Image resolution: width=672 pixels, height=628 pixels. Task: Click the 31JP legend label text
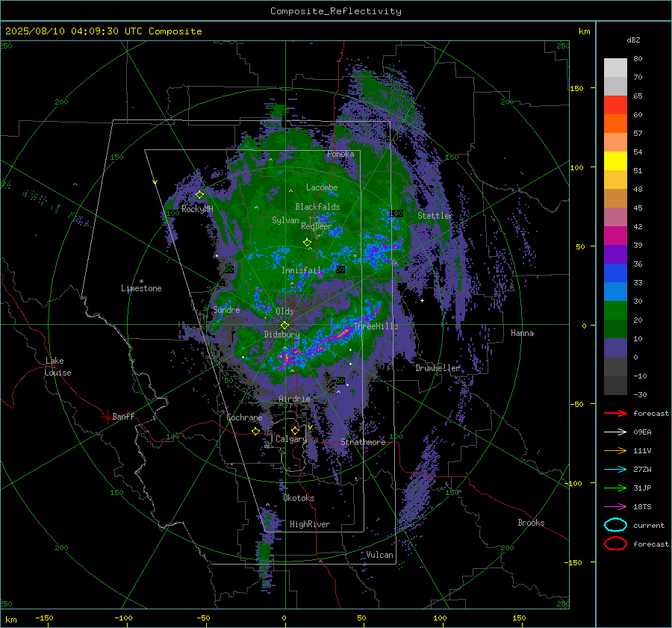[642, 488]
